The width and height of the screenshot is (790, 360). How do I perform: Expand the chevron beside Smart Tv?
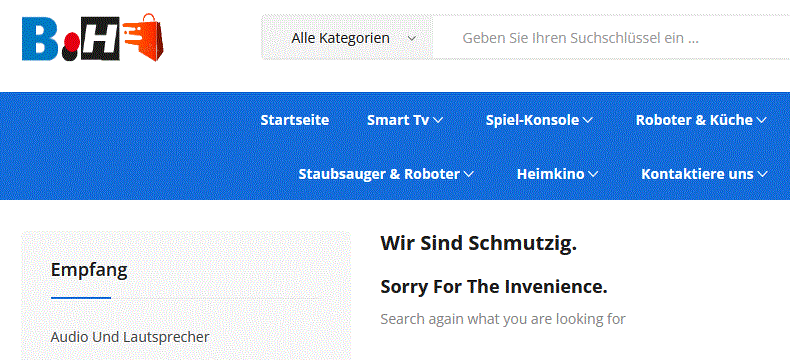tap(438, 120)
